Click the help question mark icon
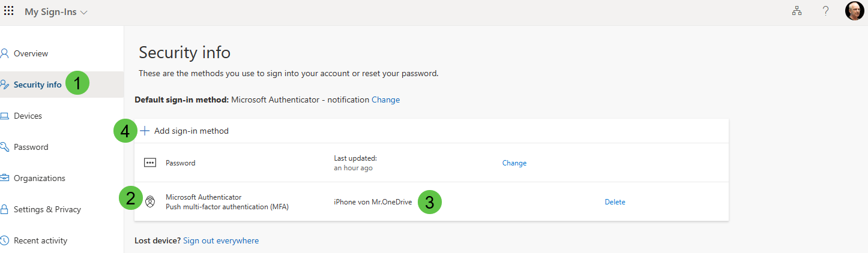Viewport: 868px width, 253px height. [826, 11]
